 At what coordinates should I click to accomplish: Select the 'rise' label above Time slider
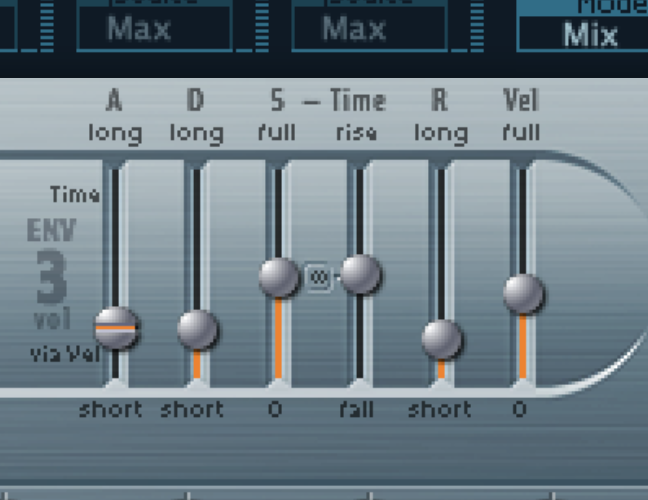(x=357, y=133)
